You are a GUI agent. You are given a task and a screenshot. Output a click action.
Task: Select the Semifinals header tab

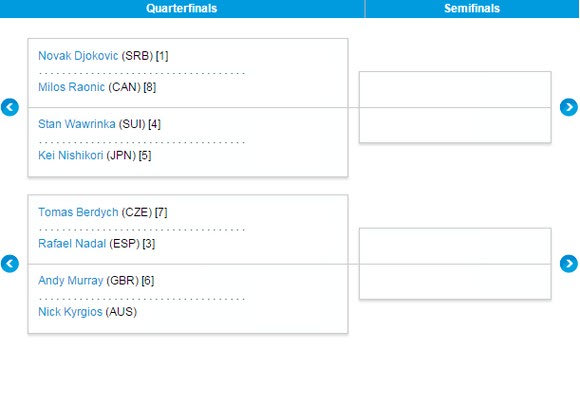pyautogui.click(x=472, y=9)
